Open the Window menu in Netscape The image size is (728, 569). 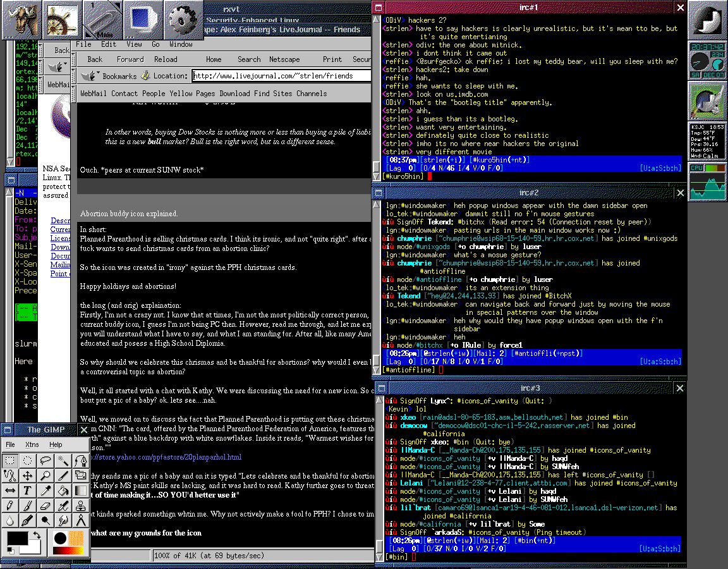pos(181,44)
